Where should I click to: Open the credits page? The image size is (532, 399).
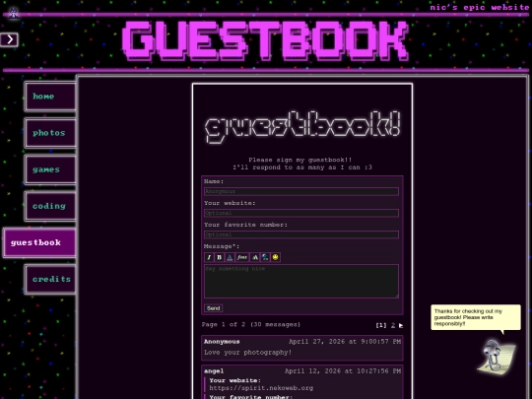point(50,279)
